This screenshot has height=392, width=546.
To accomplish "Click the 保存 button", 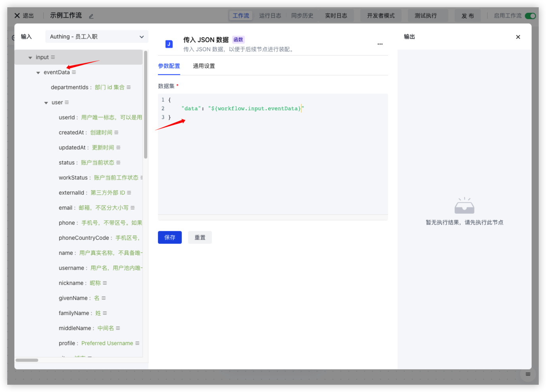I will pos(169,237).
